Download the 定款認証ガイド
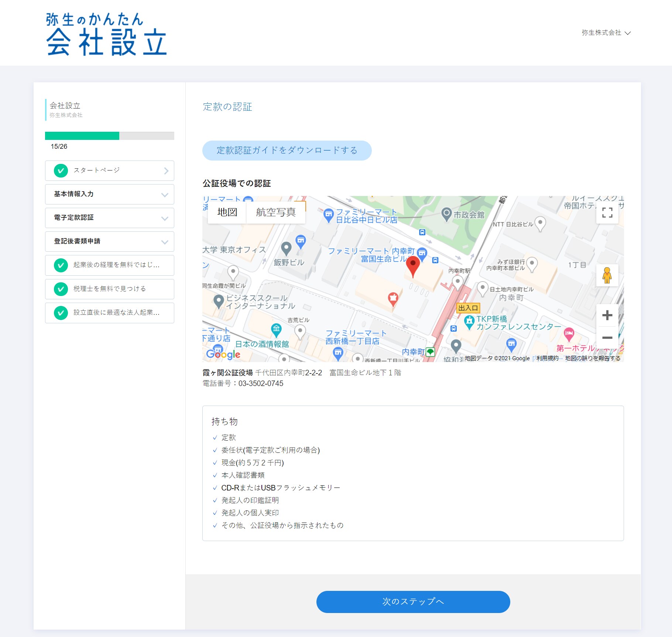 287,150
